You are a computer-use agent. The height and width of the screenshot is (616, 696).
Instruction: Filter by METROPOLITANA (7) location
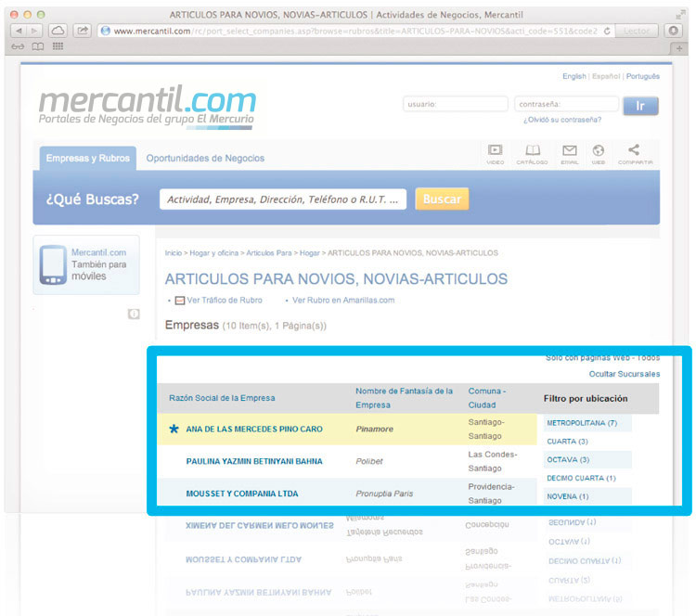[x=582, y=423]
